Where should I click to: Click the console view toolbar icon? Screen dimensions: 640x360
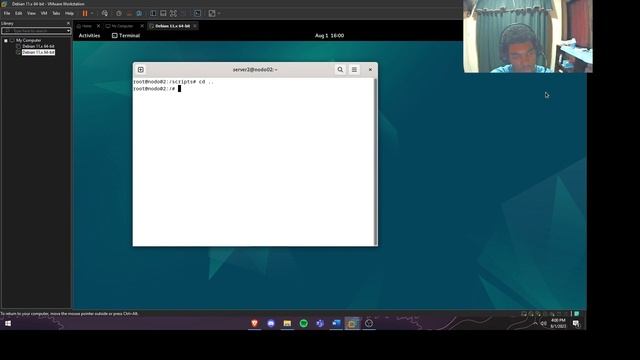[x=197, y=13]
